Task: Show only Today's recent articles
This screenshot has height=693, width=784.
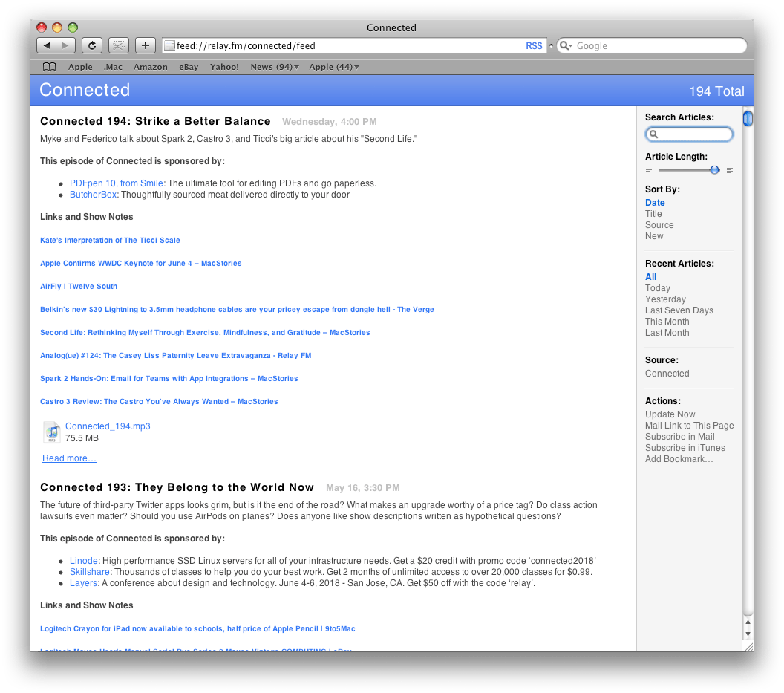Action: pos(658,288)
